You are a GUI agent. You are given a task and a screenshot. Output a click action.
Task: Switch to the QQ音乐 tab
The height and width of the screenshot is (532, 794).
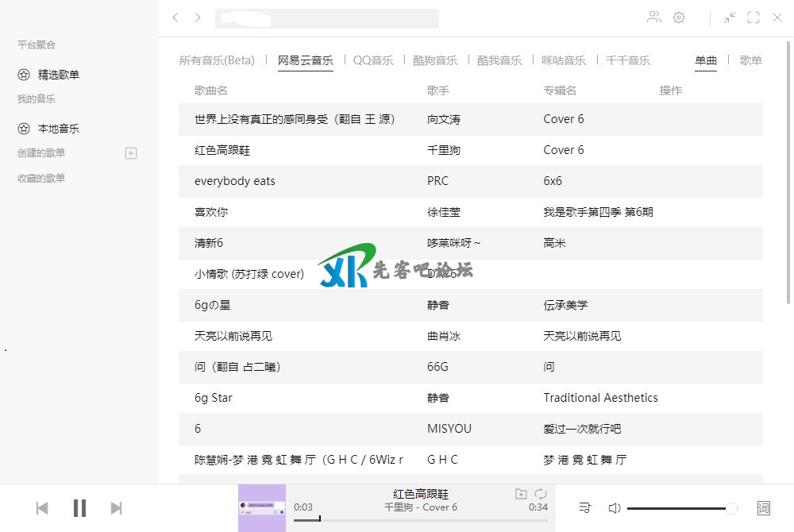click(373, 60)
